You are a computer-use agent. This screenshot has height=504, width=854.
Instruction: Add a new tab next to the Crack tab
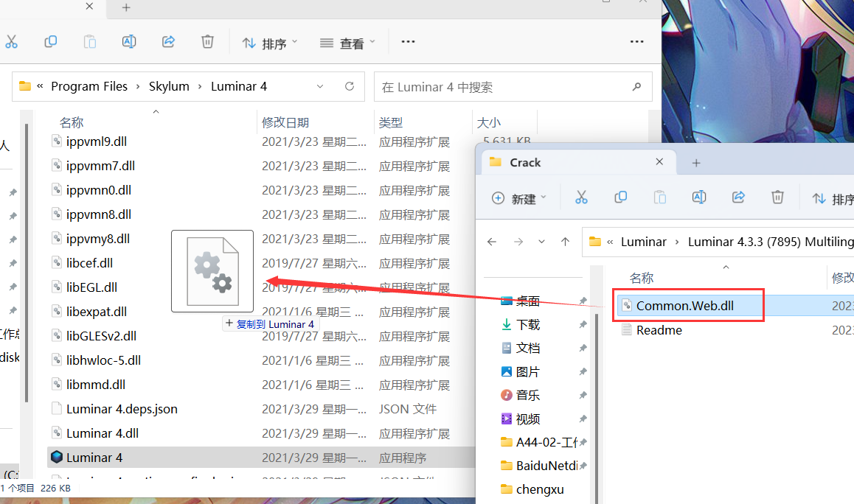pyautogui.click(x=696, y=162)
